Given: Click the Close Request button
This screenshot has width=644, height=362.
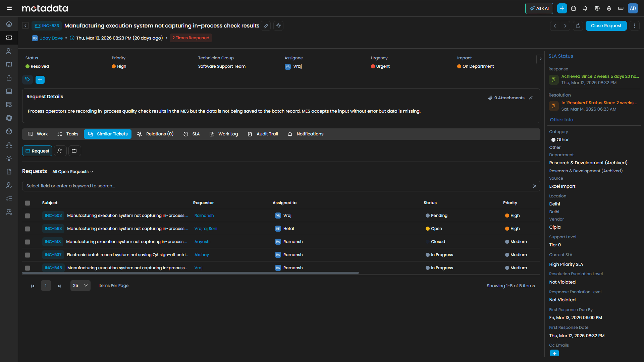Looking at the screenshot, I should (606, 26).
